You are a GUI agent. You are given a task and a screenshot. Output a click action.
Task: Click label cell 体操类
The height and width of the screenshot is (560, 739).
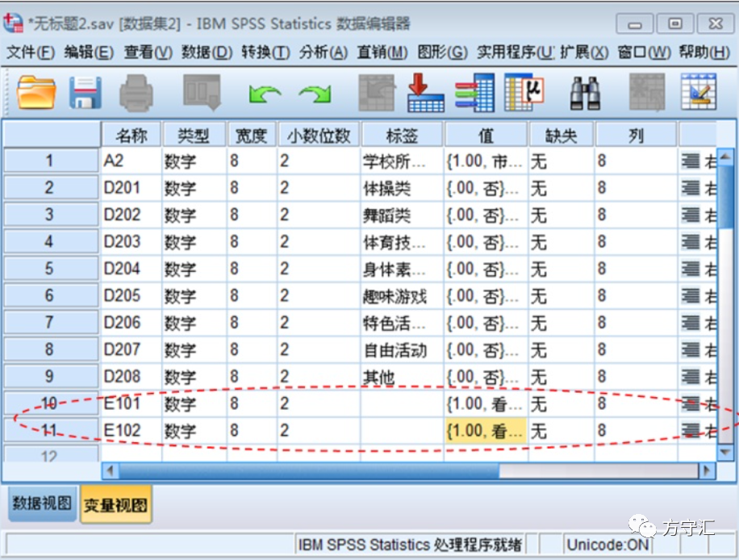[x=402, y=188]
